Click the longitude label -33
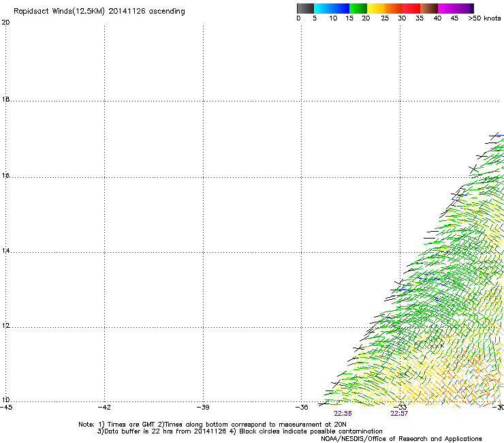 click(400, 407)
